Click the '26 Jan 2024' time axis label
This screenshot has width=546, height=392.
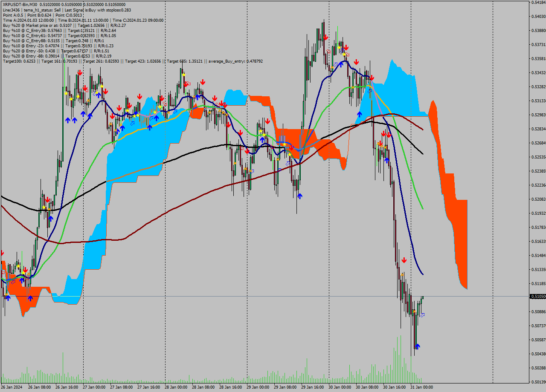pyautogui.click(x=12, y=387)
